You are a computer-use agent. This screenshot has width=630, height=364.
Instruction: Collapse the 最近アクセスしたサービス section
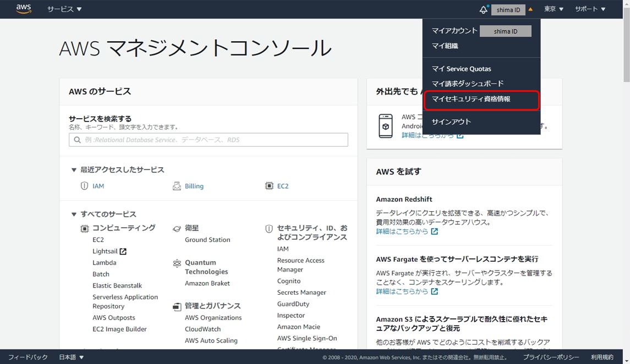click(x=74, y=170)
